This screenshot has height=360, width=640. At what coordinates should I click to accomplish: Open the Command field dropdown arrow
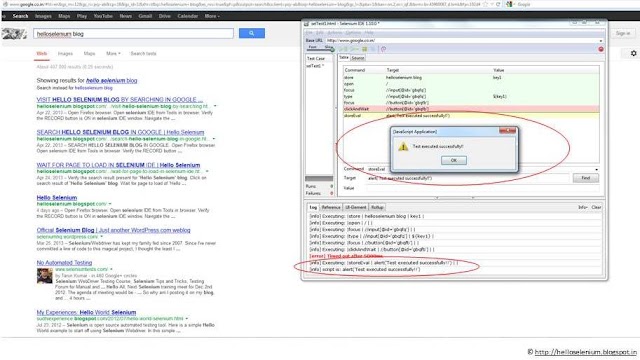596,169
